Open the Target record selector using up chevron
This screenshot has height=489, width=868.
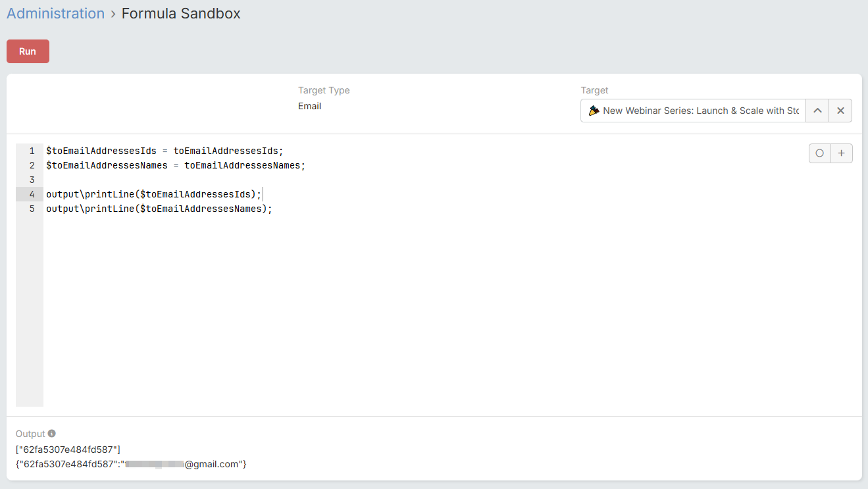(x=817, y=111)
